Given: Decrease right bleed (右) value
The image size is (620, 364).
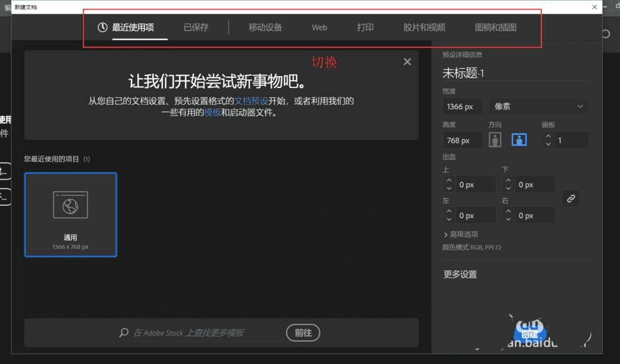Looking at the screenshot, I should (x=508, y=219).
